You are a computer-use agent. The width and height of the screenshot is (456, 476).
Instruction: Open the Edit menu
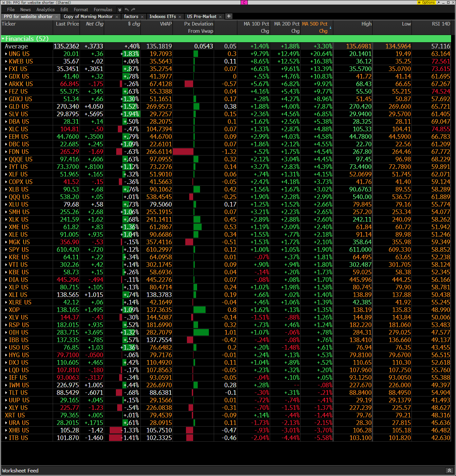(64, 9)
